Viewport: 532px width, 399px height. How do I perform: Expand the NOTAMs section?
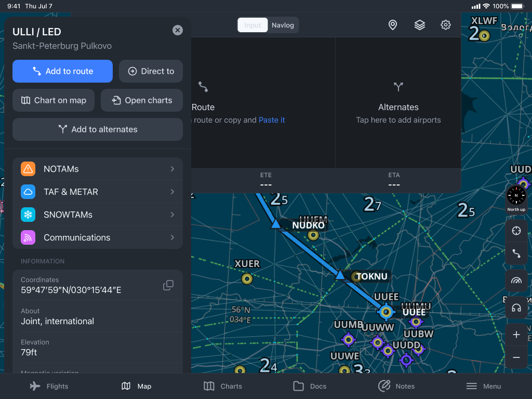97,169
